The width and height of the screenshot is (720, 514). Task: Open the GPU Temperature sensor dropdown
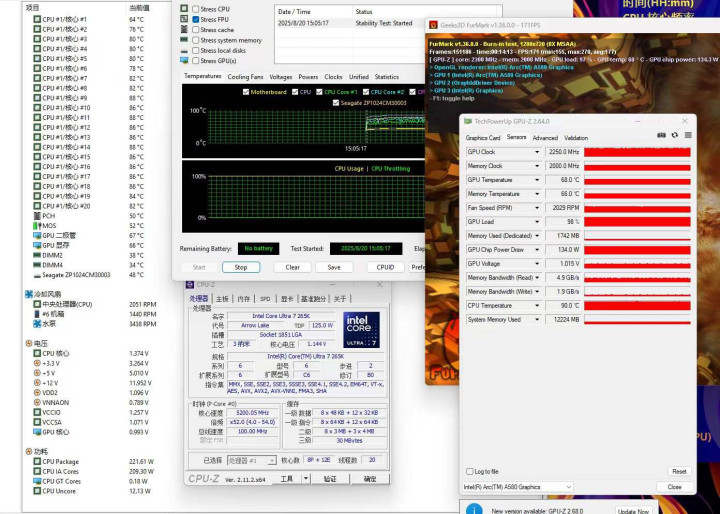[537, 180]
